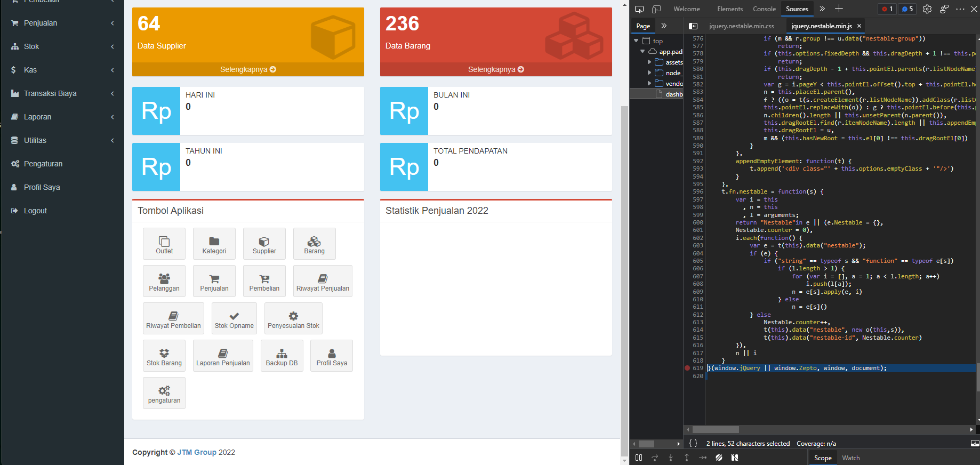
Task: Expand the Kas sidebar menu
Action: click(x=62, y=70)
